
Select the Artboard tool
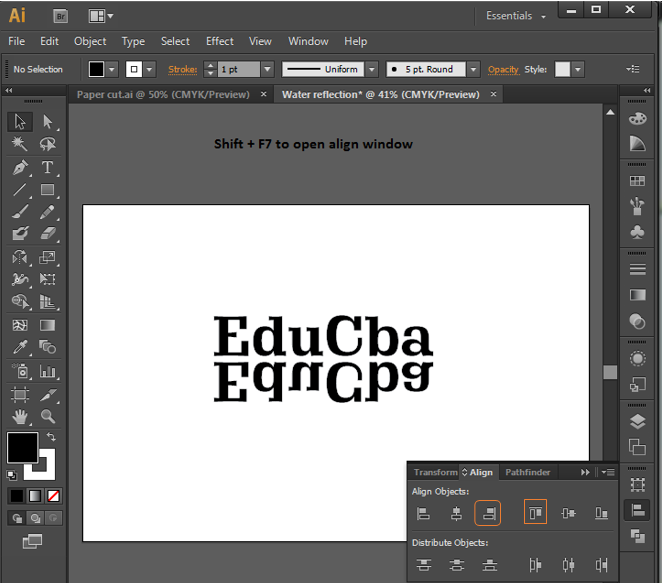coord(19,395)
